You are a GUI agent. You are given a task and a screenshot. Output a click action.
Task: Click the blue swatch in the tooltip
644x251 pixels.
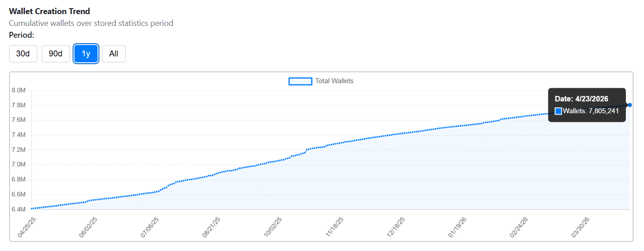[558, 111]
